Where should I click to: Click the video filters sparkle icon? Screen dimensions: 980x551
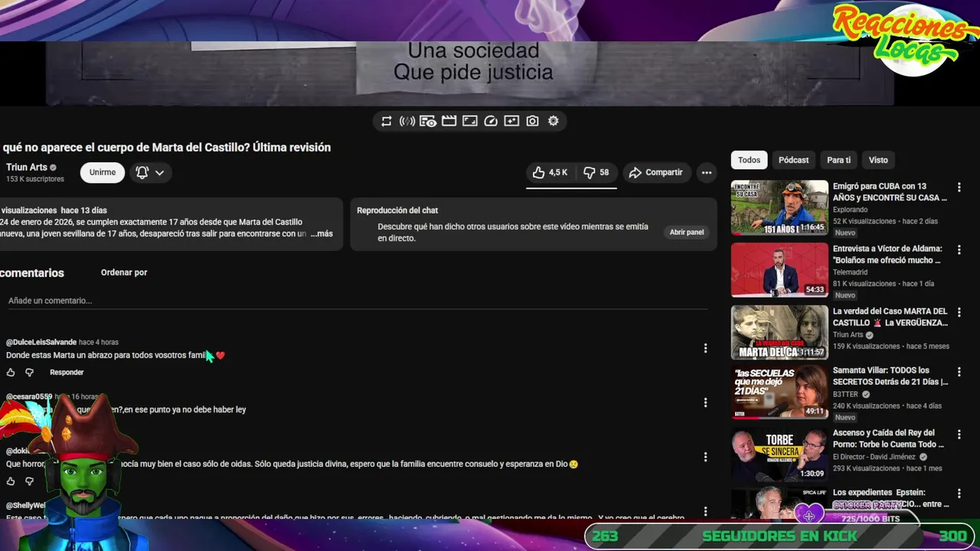[511, 121]
